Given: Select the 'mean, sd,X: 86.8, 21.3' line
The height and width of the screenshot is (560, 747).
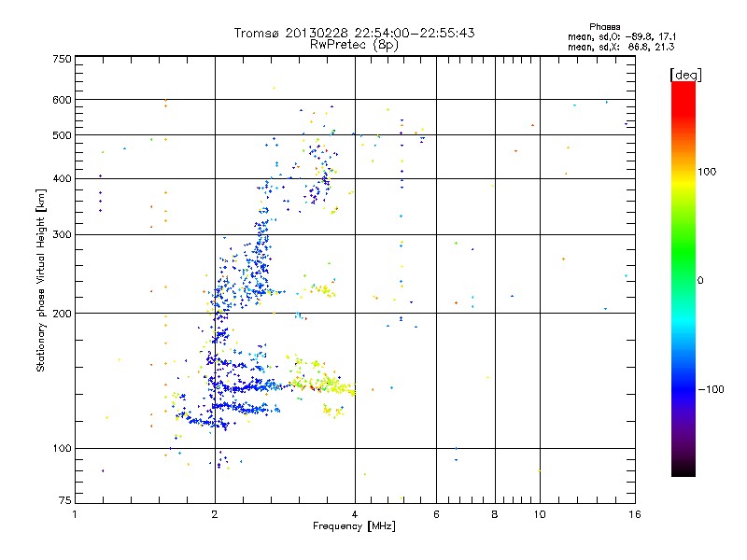Looking at the screenshot, I should coord(621,47).
